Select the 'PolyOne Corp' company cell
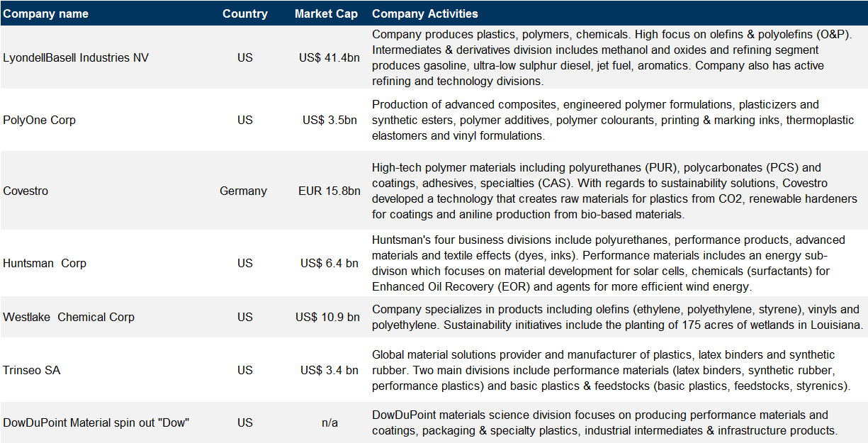Image resolution: width=868 pixels, height=443 pixels. pos(39,120)
